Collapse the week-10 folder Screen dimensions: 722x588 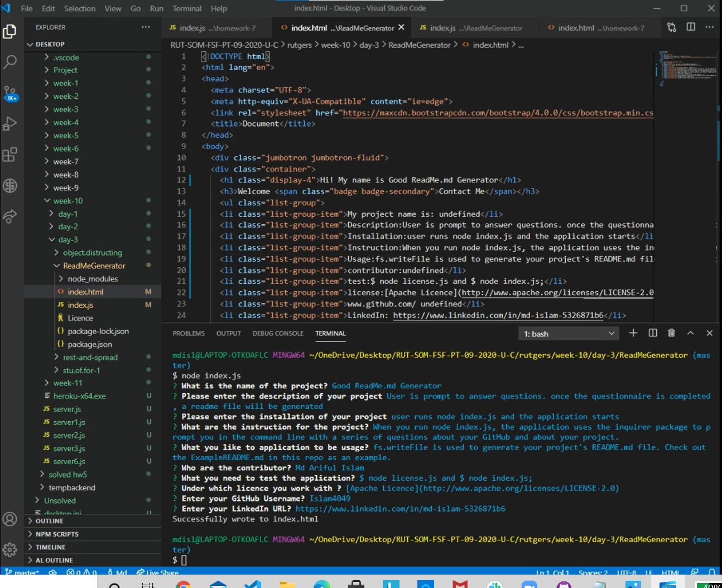click(68, 201)
